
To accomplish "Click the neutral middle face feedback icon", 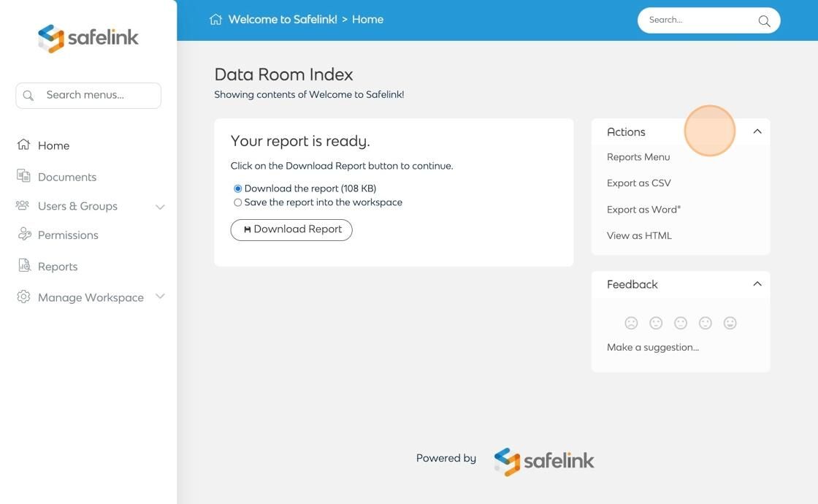I will point(681,323).
